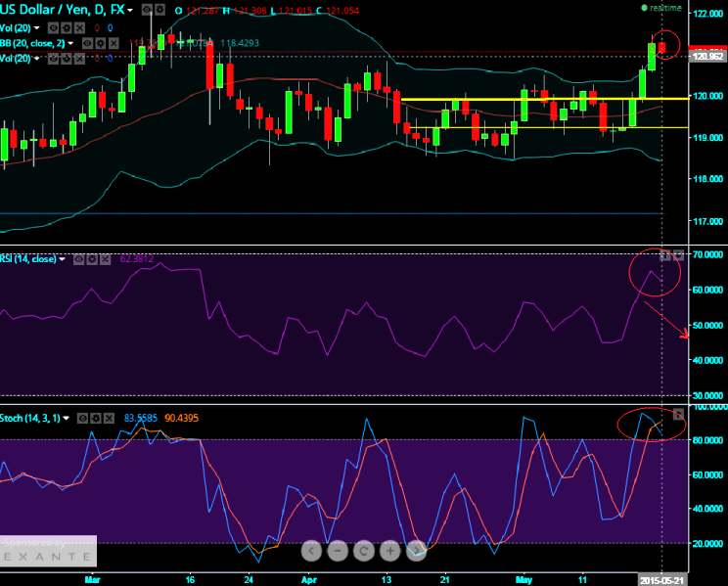Click the Apr label on time axis
The height and width of the screenshot is (586, 728).
click(x=309, y=580)
